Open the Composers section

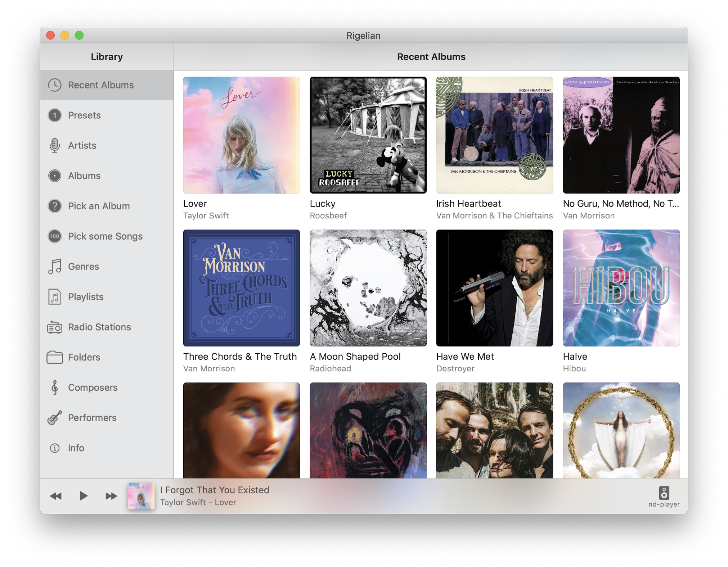107,387
